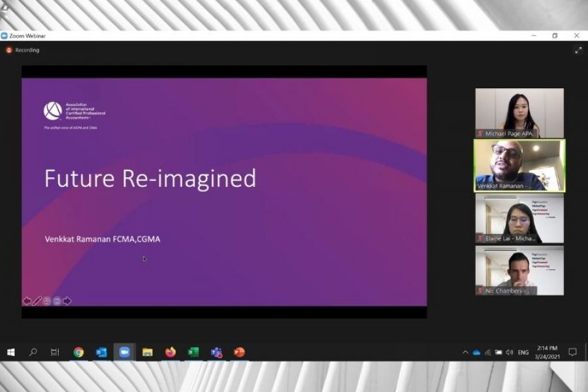Open the slide options menu control
The width and height of the screenshot is (588, 392).
coord(57,301)
